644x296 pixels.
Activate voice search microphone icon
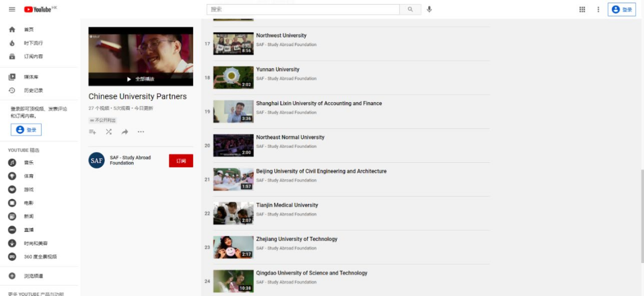coord(429,10)
